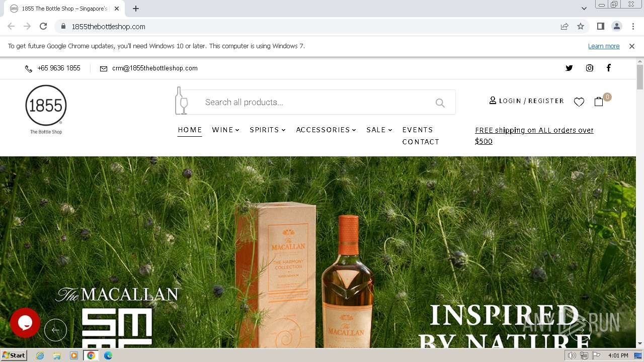Click the forward navigation arrow
This screenshot has height=362, width=644.
pos(27,26)
